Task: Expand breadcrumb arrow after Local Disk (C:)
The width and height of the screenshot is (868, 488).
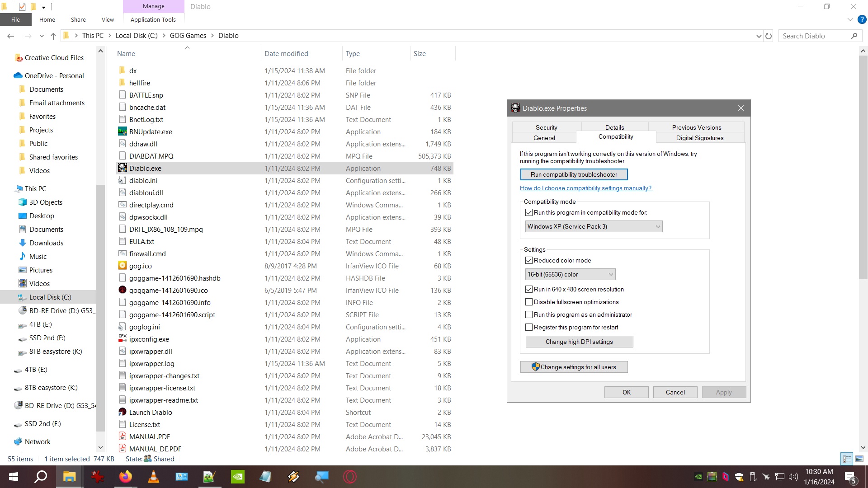Action: tap(164, 36)
